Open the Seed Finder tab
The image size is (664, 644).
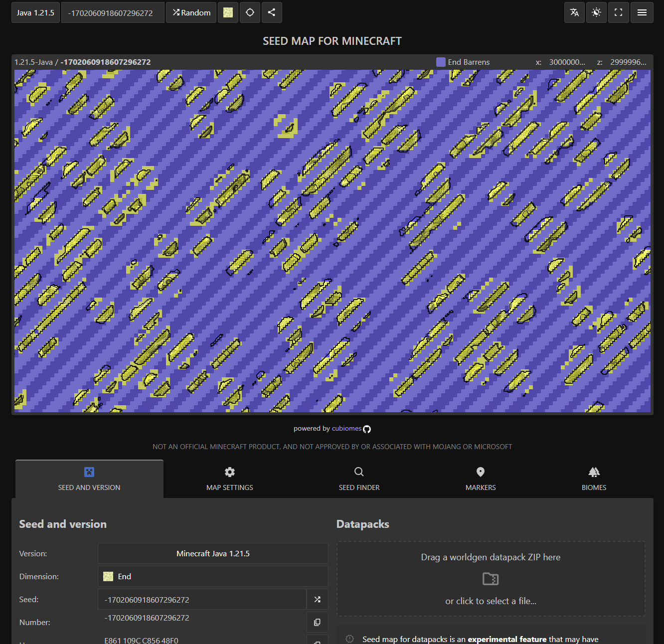(359, 479)
